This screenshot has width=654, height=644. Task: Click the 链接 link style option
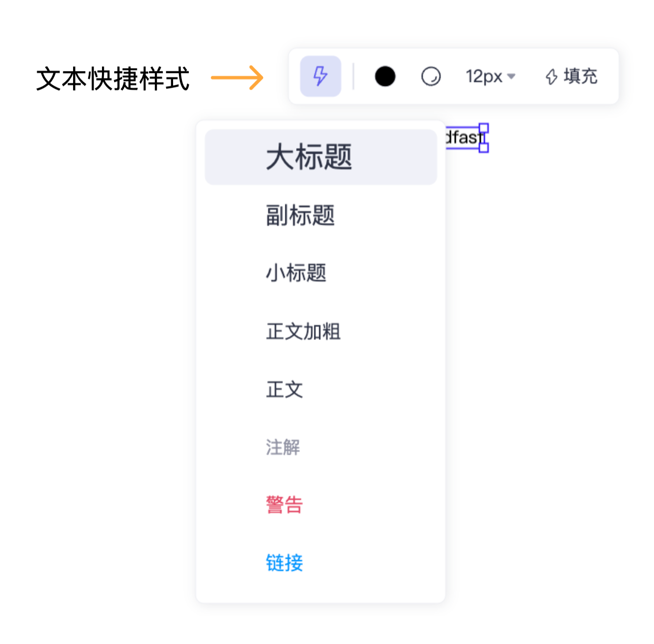(x=284, y=563)
